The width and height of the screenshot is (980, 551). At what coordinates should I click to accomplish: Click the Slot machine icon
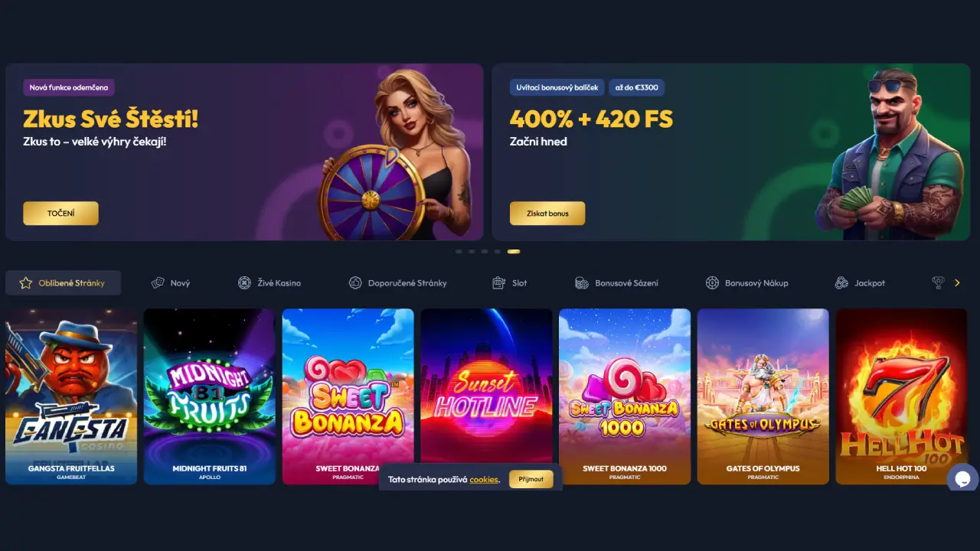coord(499,283)
